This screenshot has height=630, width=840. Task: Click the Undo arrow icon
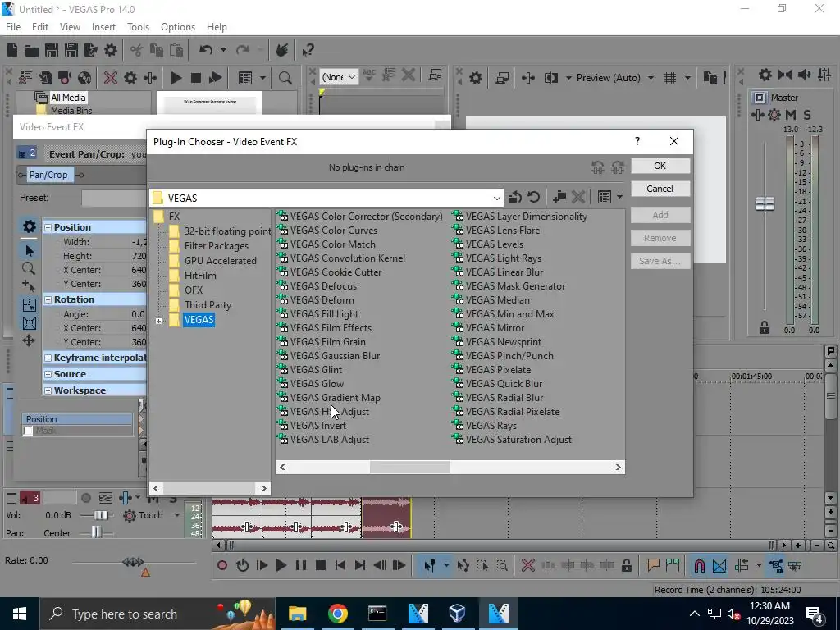coord(206,50)
